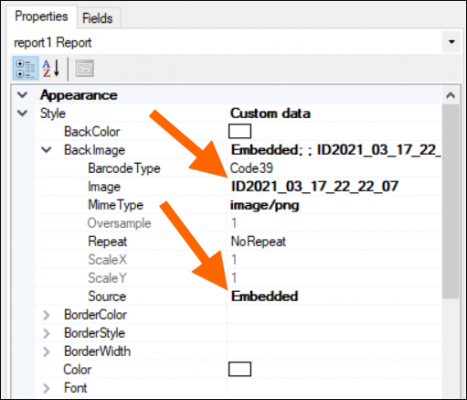
Task: Select the Repeat NoRepeat value
Action: pos(258,241)
